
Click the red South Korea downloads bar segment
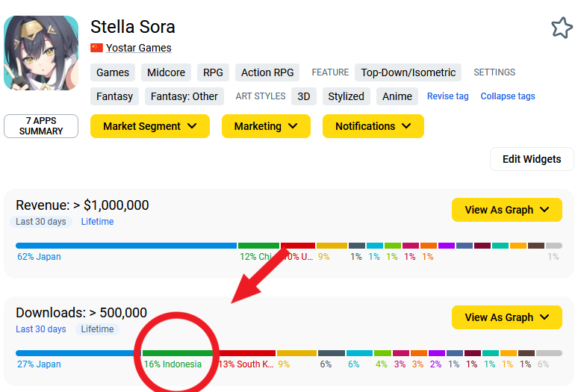tap(247, 353)
